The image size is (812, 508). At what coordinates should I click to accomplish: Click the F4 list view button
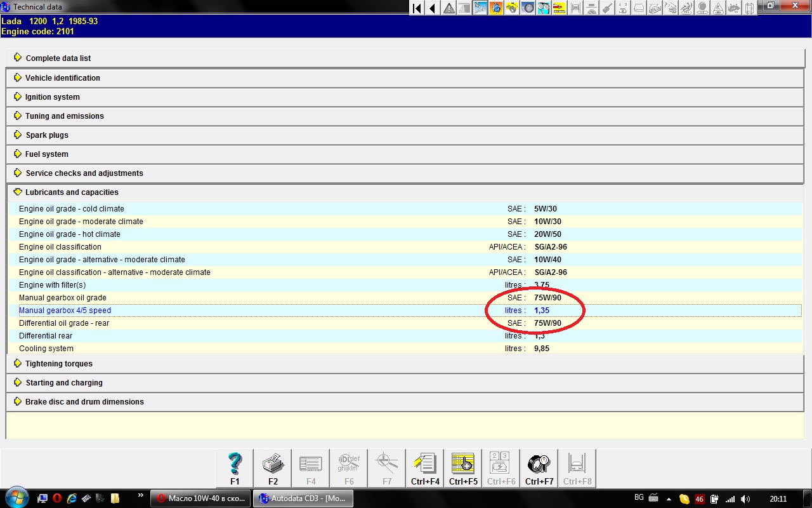[x=311, y=469]
